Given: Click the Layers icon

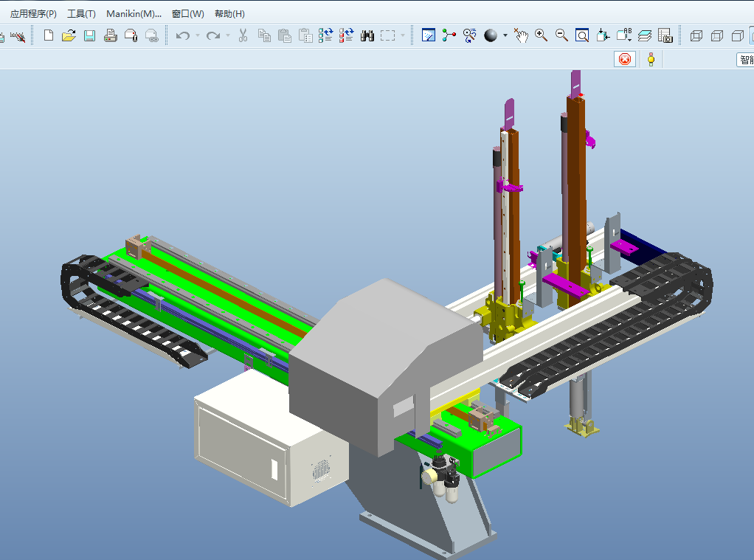Looking at the screenshot, I should (645, 35).
